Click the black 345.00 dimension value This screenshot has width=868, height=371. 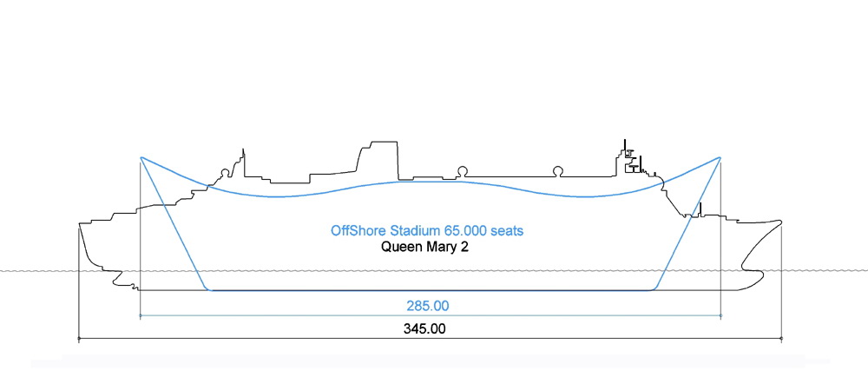pos(424,329)
